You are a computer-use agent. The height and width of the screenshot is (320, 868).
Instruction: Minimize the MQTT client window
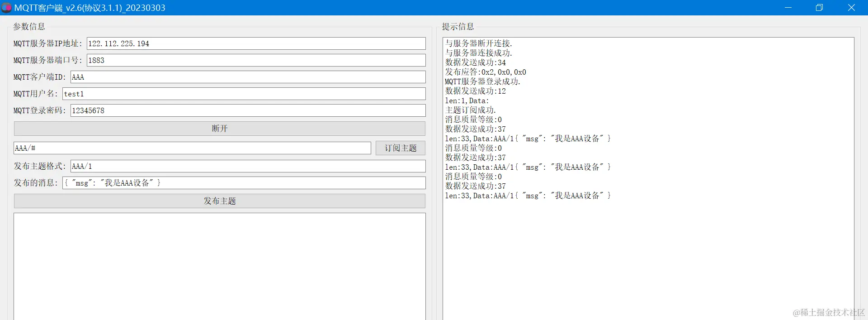point(788,8)
